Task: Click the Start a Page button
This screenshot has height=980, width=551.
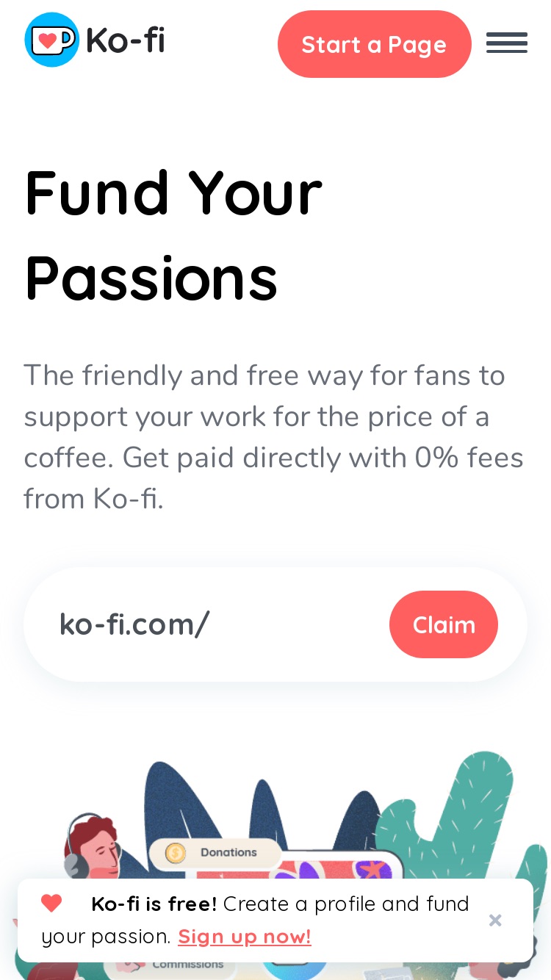Action: click(x=374, y=44)
